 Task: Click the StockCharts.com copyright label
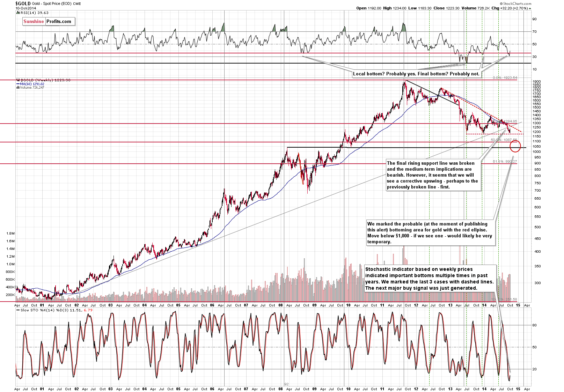click(515, 3)
